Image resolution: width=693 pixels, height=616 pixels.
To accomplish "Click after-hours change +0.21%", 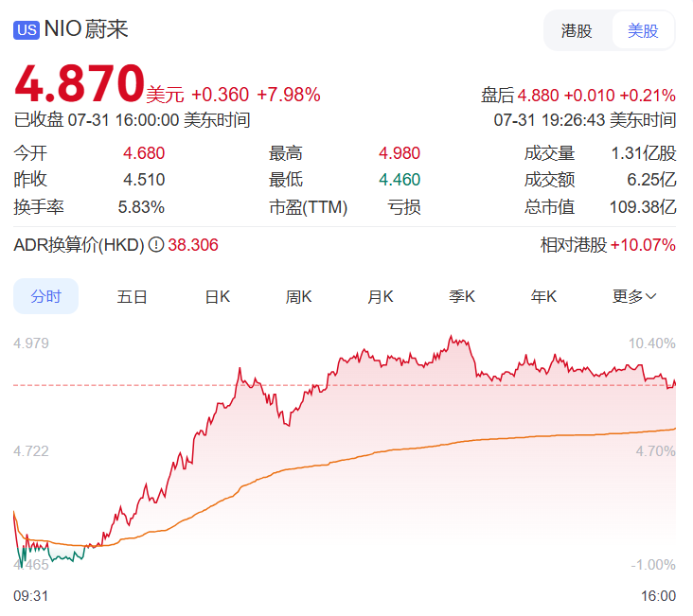I will tap(648, 96).
